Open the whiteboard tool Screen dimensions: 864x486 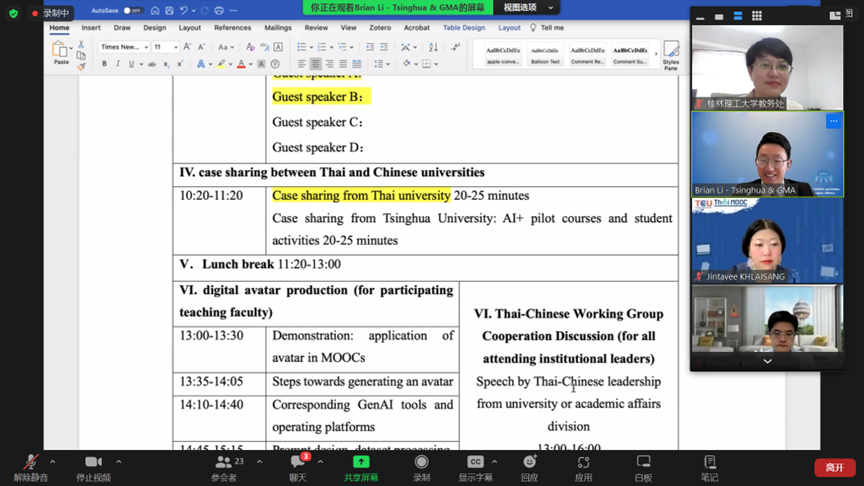[x=643, y=462]
